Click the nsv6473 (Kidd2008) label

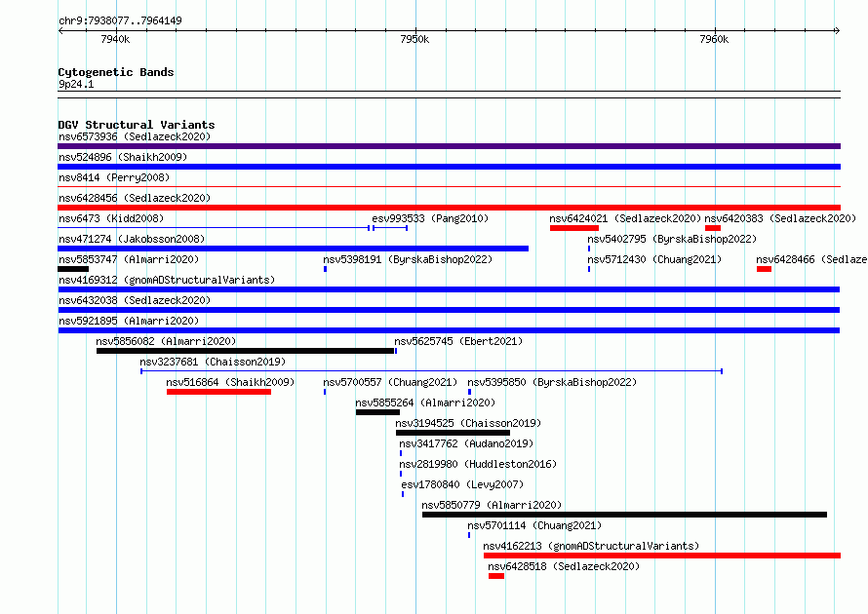111,218
